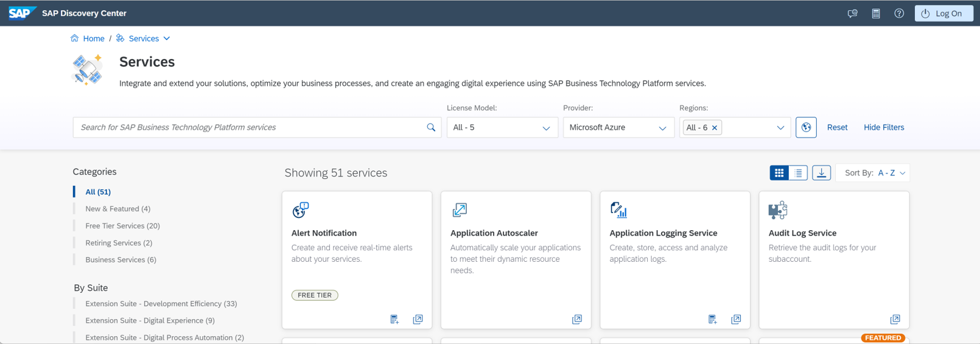The height and width of the screenshot is (344, 980).
Task: Select Business Services category
Action: pos(121,260)
